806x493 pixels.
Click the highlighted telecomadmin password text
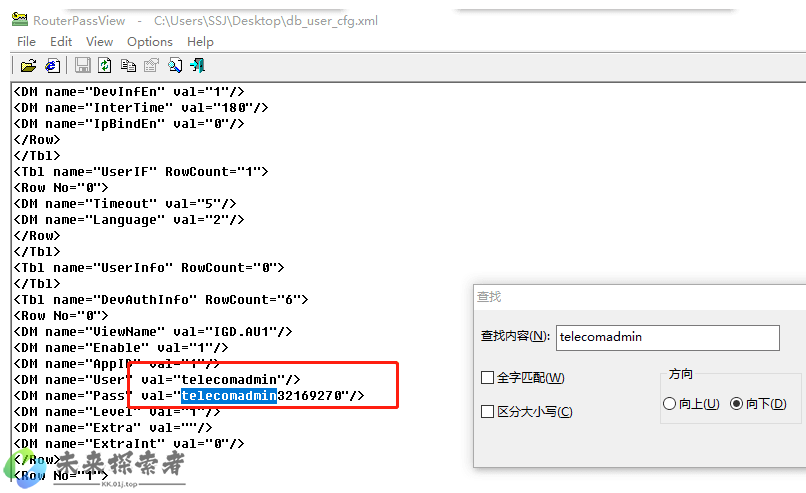(228, 396)
